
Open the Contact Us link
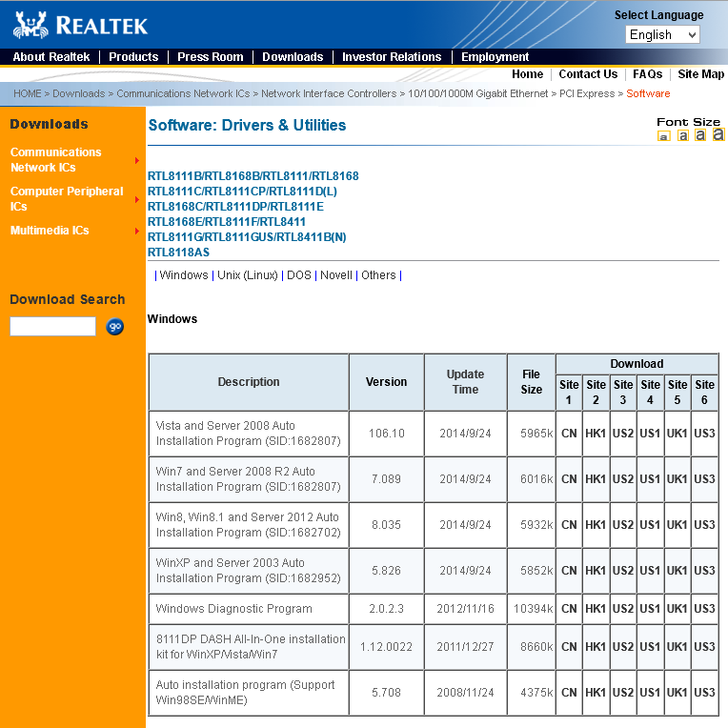(x=588, y=74)
